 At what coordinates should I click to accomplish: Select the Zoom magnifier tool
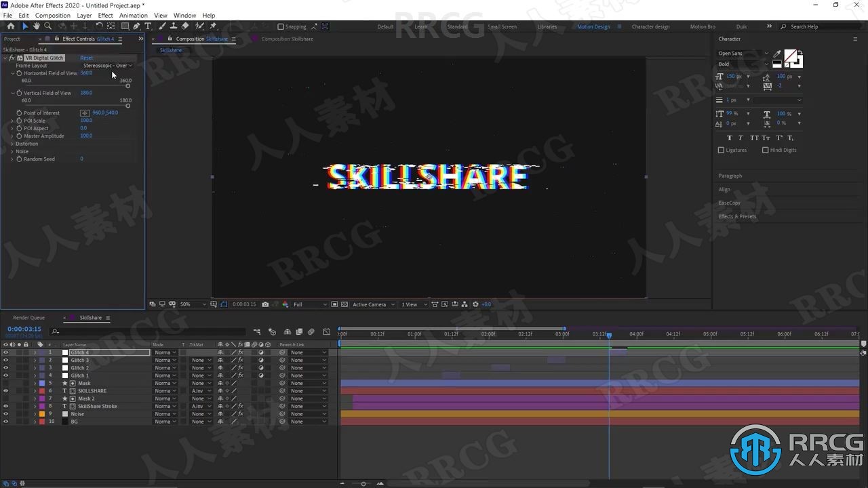[47, 26]
